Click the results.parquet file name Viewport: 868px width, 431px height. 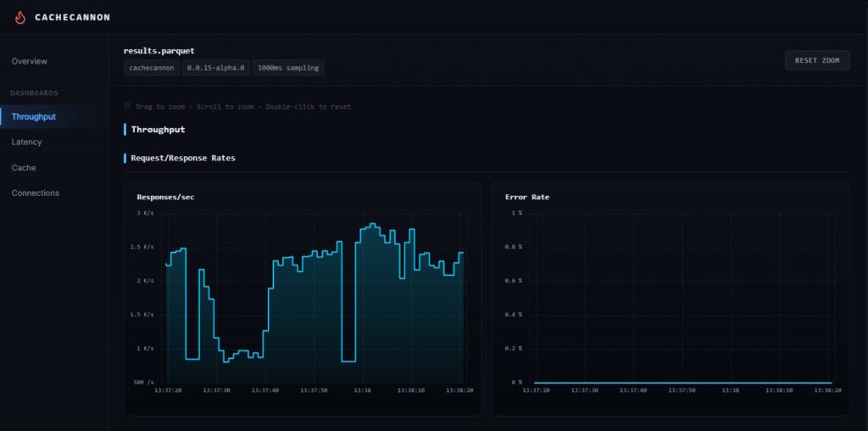click(159, 50)
